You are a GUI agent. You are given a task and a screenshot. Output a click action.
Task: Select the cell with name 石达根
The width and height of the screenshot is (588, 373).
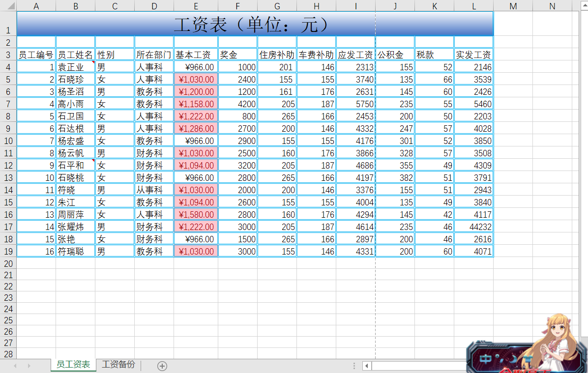[75, 129]
